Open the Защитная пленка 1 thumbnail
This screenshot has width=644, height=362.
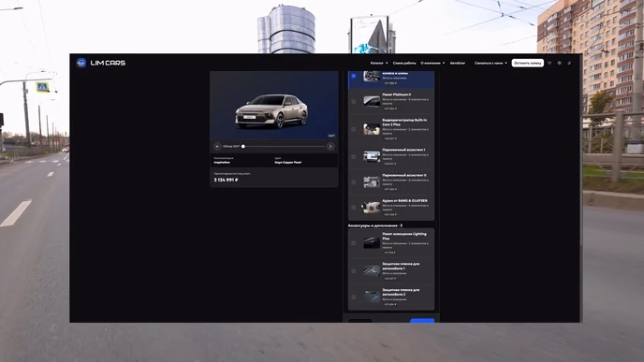[372, 271]
